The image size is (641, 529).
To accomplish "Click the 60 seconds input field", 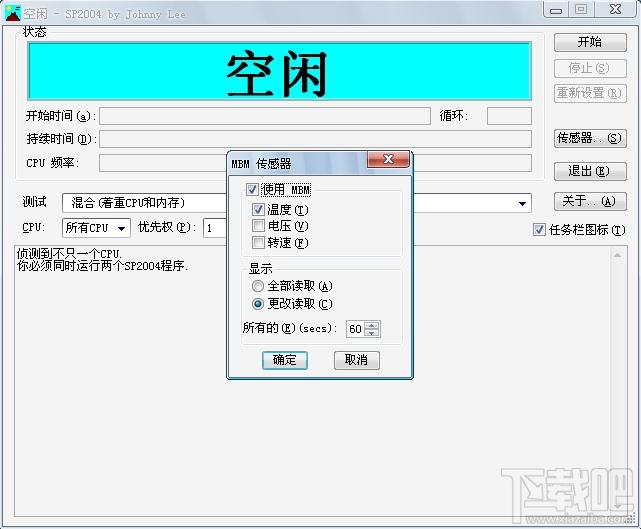I will pyautogui.click(x=356, y=329).
